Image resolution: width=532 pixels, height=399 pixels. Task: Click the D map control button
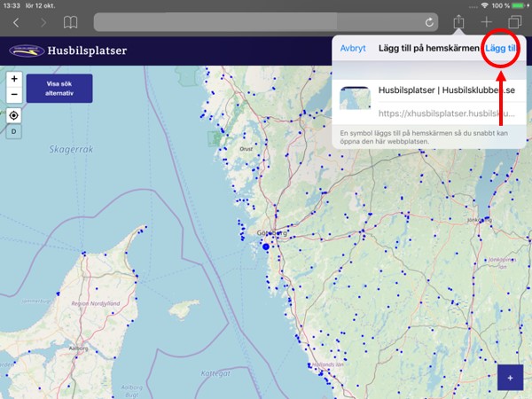pos(14,131)
